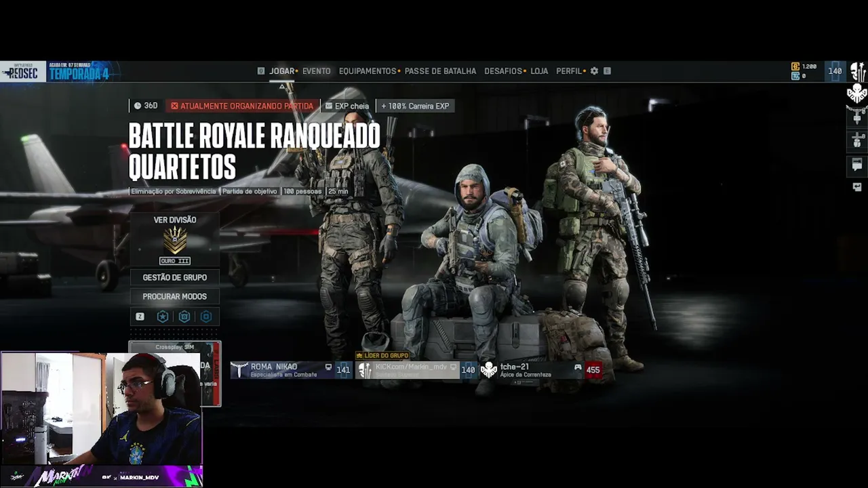
Task: Select the octopus squad member emblem
Action: [x=857, y=94]
